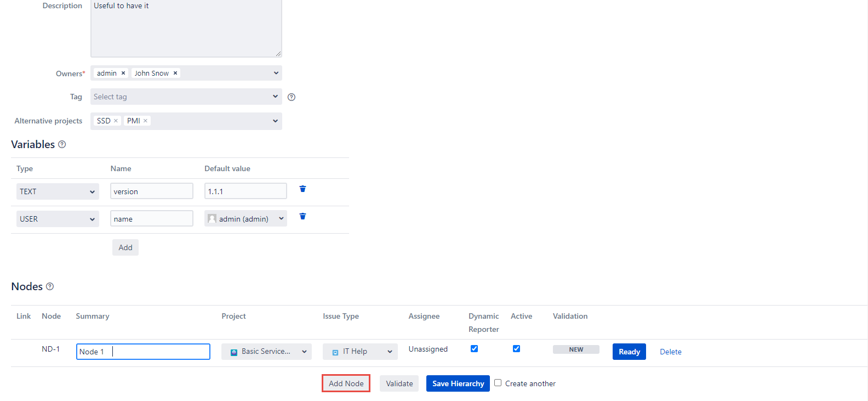Open the Select tag dropdown
The image size is (868, 401).
click(186, 97)
